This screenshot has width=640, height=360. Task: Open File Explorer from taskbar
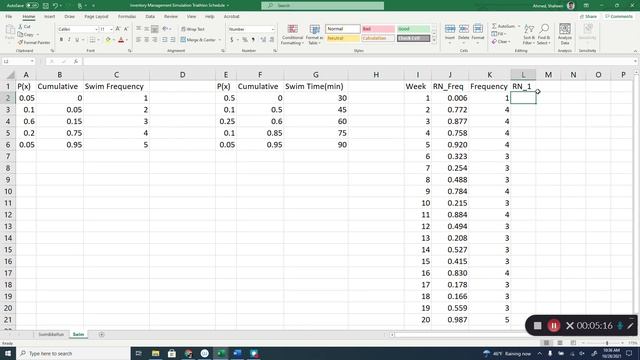coord(156,353)
